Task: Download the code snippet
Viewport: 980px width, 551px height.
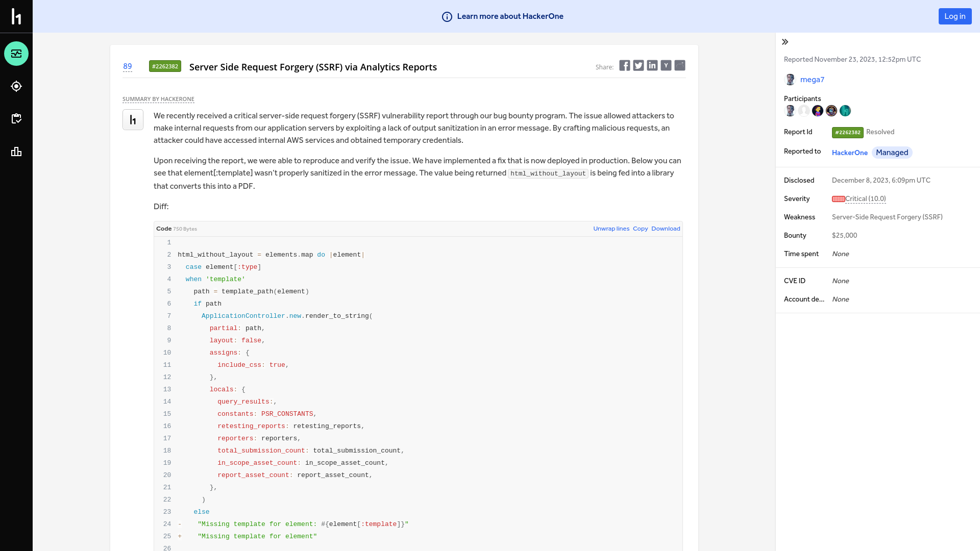Action: tap(666, 229)
